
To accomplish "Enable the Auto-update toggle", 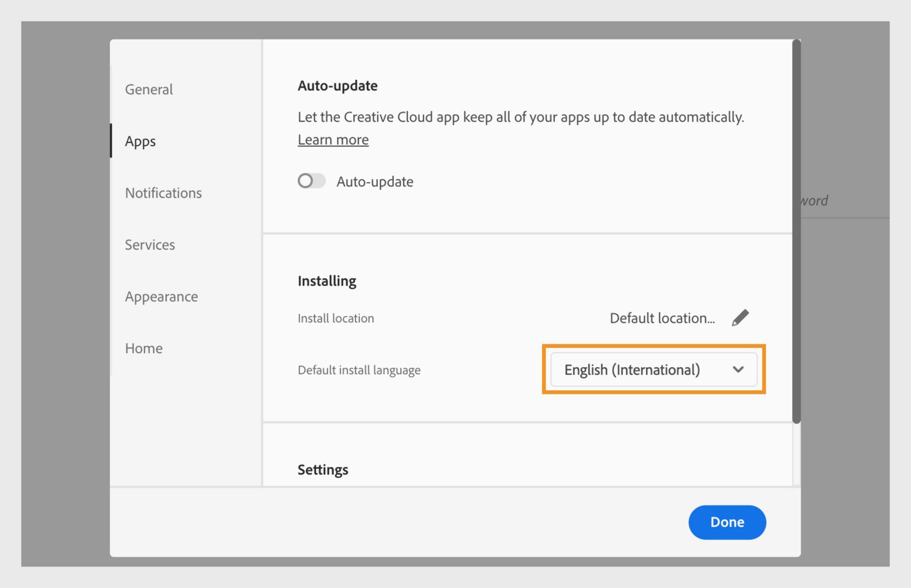I will click(311, 181).
